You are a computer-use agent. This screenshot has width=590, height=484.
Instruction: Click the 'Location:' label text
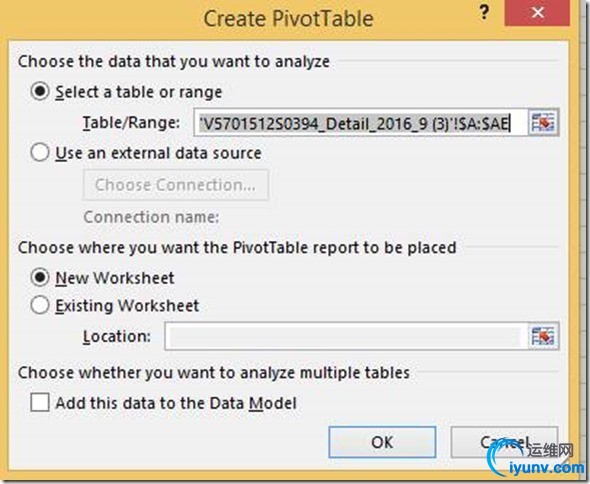(117, 336)
